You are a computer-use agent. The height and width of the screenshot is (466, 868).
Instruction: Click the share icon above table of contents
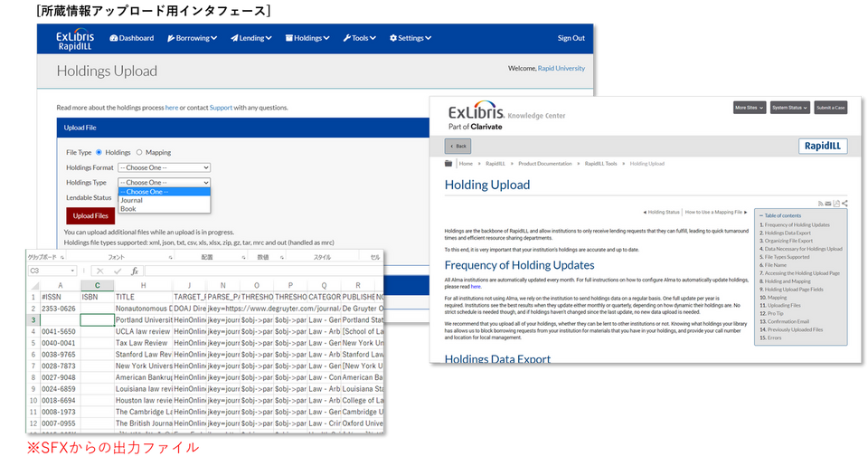click(x=844, y=204)
